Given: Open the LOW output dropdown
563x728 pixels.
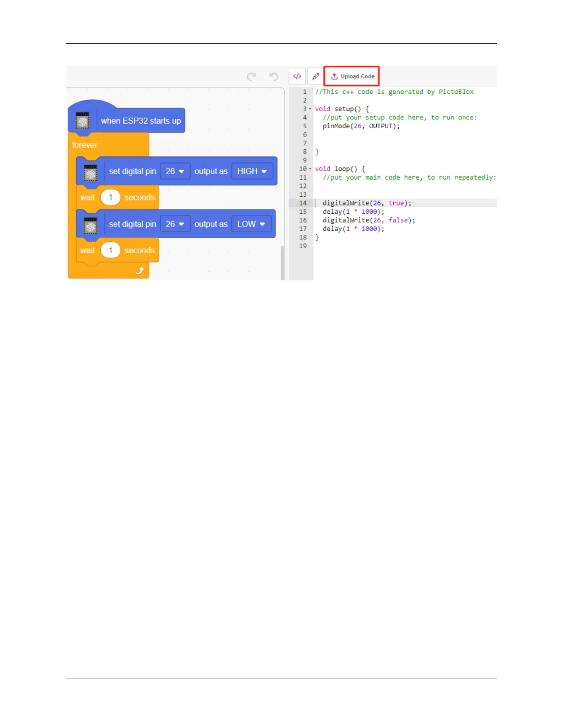Looking at the screenshot, I should click(251, 224).
